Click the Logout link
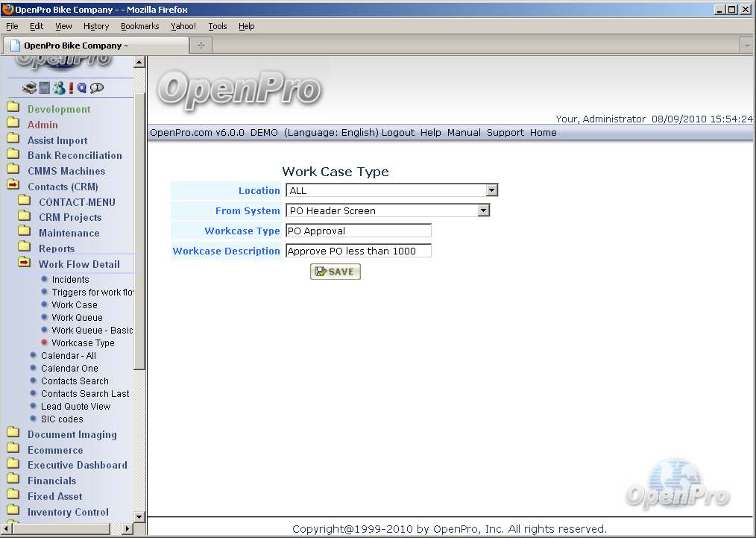The image size is (756, 538). [397, 133]
